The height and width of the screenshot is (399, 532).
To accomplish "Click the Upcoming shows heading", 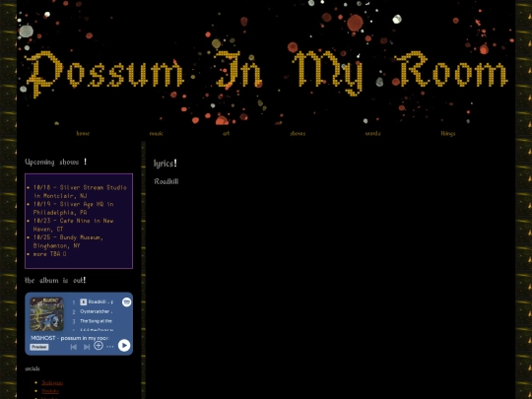I will [56, 162].
